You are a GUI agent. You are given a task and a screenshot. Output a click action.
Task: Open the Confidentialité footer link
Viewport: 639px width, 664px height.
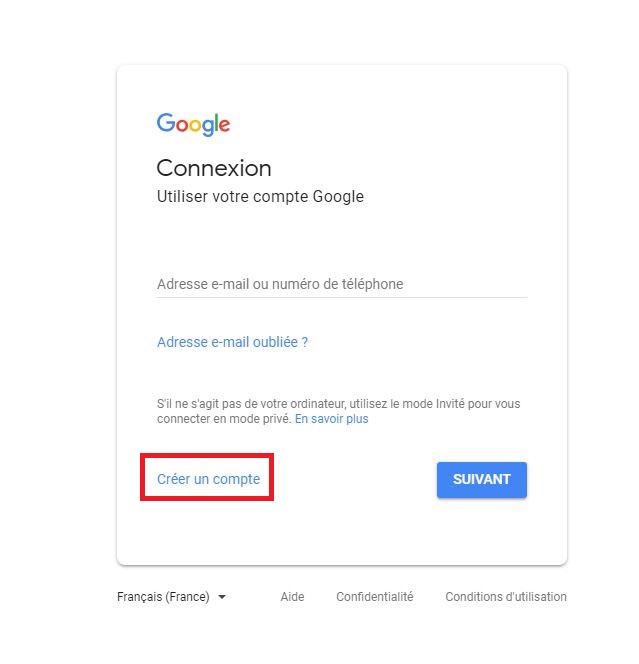tap(374, 597)
